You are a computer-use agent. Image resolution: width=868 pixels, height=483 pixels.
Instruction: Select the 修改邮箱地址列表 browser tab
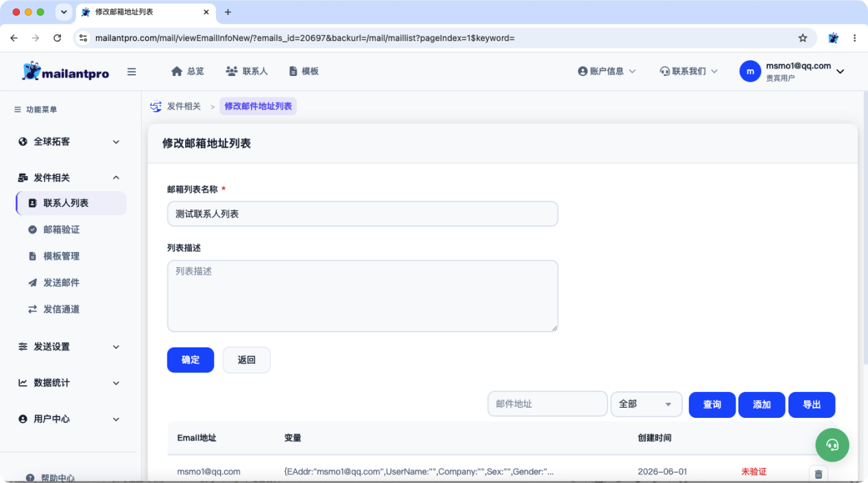[x=145, y=12]
